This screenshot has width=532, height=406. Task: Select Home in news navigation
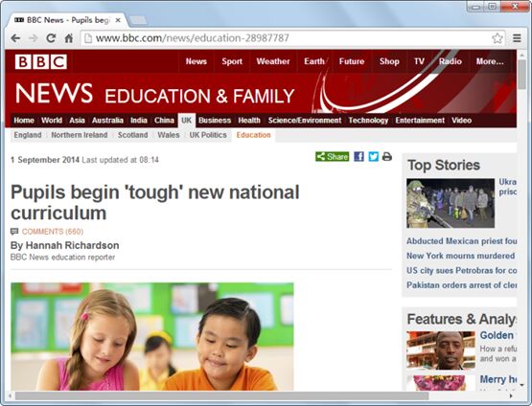click(x=24, y=121)
